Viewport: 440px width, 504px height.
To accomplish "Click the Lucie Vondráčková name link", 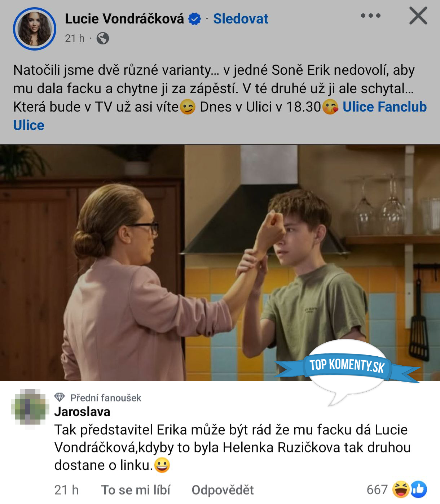I will 124,19.
